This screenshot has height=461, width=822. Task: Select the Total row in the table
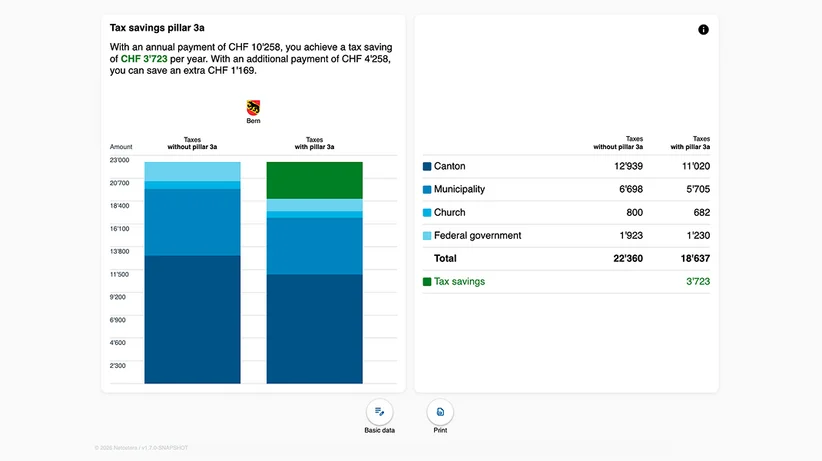566,259
